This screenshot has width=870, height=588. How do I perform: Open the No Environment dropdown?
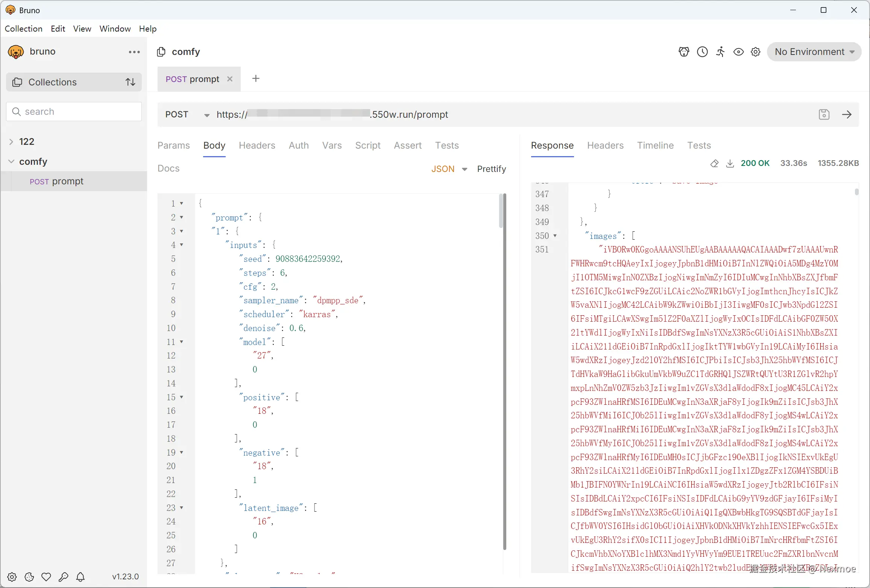(x=814, y=52)
